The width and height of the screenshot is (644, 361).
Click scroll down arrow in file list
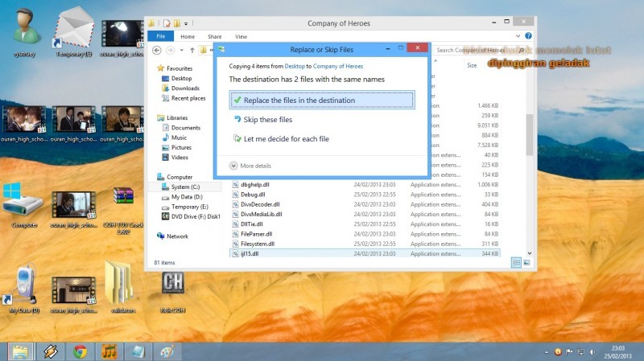click(x=530, y=253)
